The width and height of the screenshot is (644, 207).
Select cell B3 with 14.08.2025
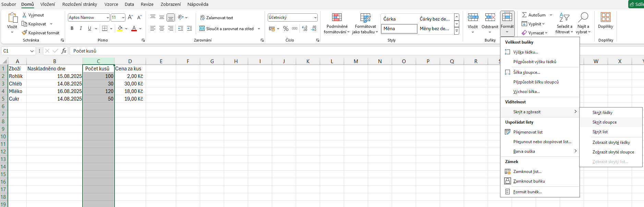coord(54,84)
